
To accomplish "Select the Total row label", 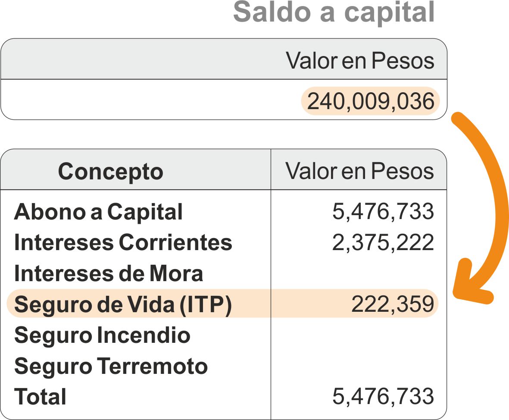I will pos(41,397).
